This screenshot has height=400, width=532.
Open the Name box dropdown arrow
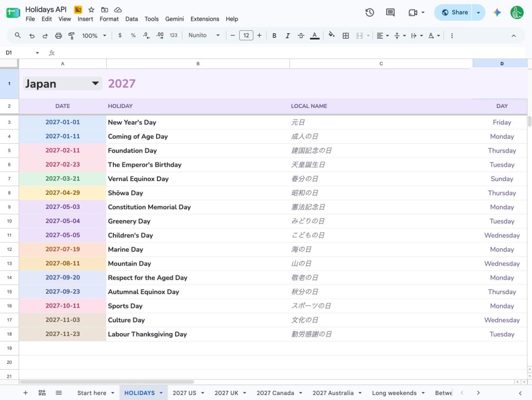(37, 53)
